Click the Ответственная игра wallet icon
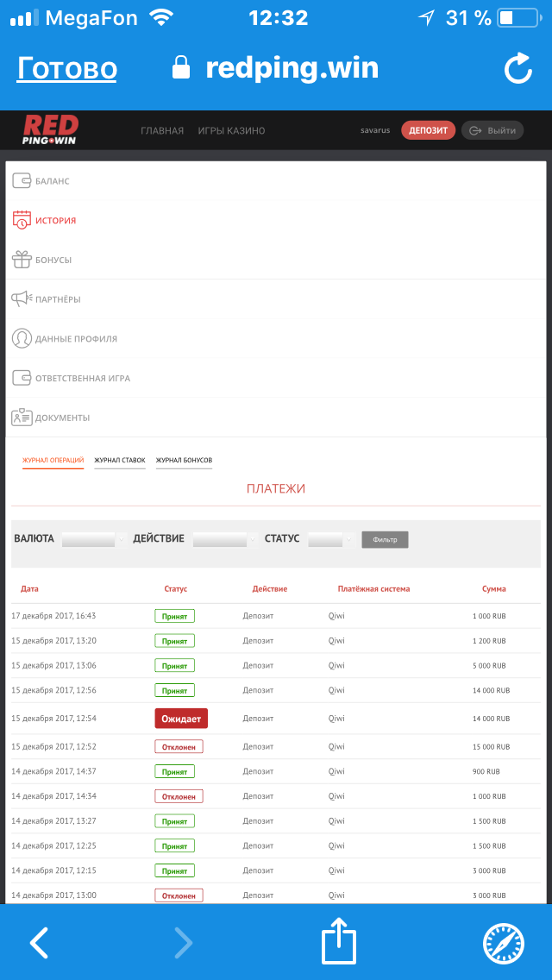Screen dimensions: 552x980 (x=22, y=378)
